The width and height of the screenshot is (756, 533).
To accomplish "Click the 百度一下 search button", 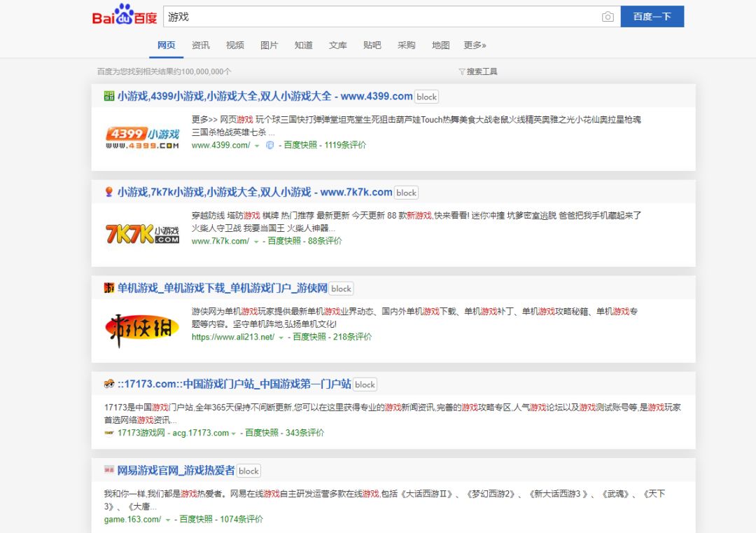I will 652,17.
